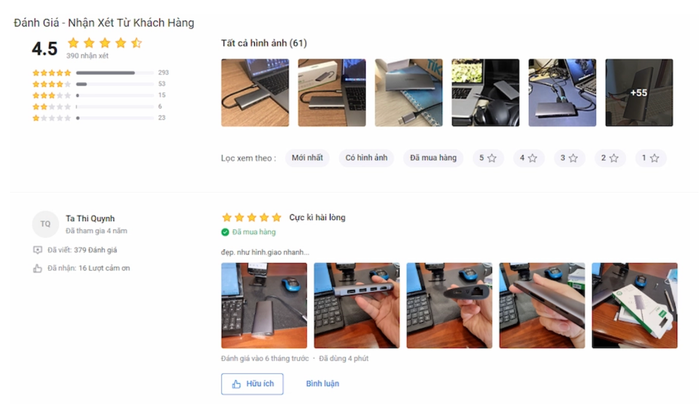Filter reviews by 3 star chip

click(x=569, y=158)
